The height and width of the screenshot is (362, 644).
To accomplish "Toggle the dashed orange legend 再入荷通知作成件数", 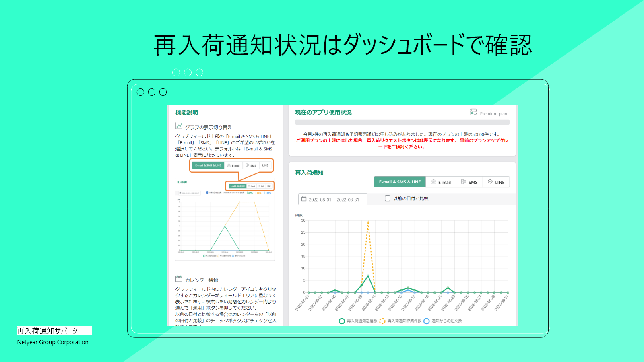I will pos(383,321).
